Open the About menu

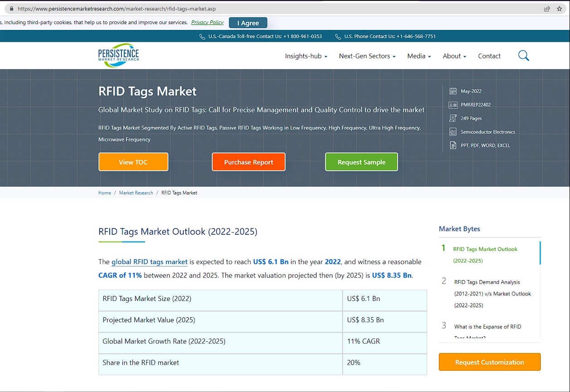(x=454, y=56)
